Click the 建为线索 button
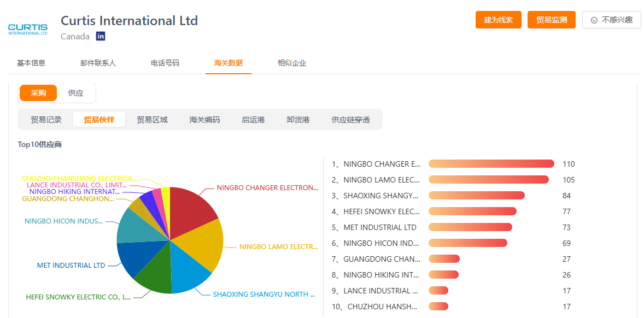644x318 pixels. tap(498, 20)
